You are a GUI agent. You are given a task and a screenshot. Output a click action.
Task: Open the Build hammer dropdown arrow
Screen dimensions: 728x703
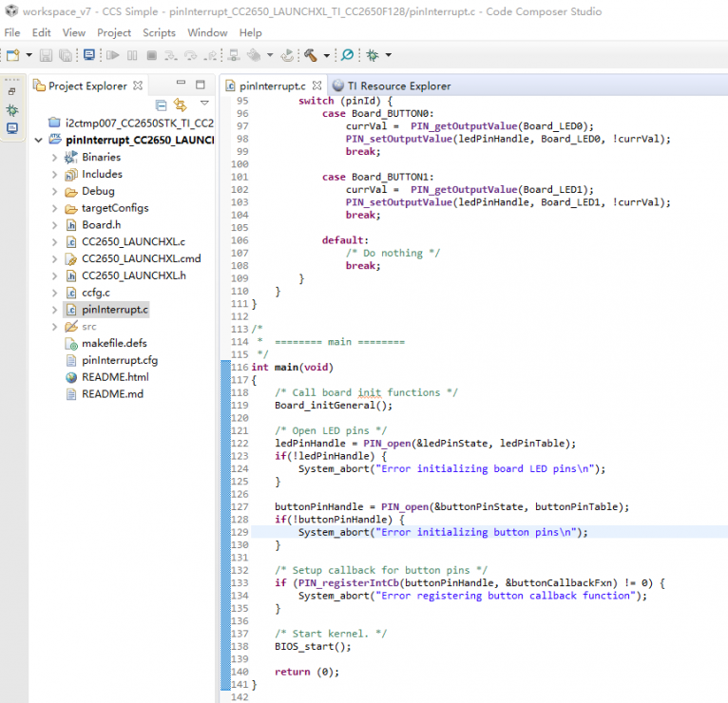coord(325,57)
